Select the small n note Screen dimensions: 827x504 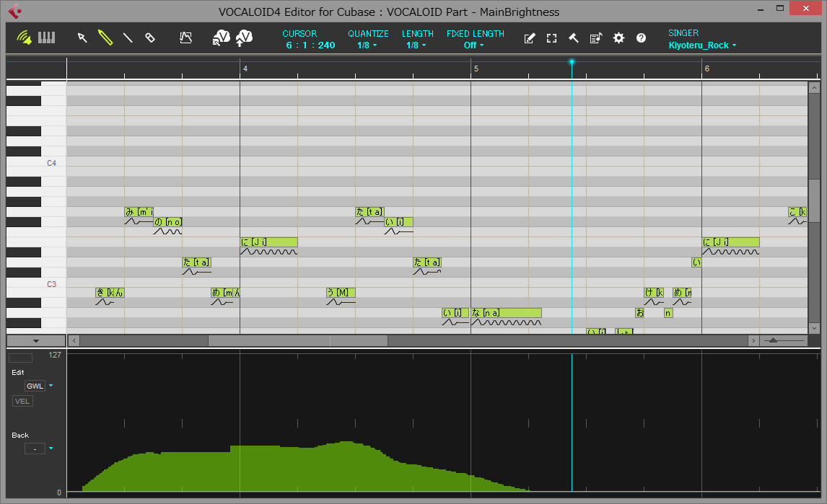coord(668,313)
